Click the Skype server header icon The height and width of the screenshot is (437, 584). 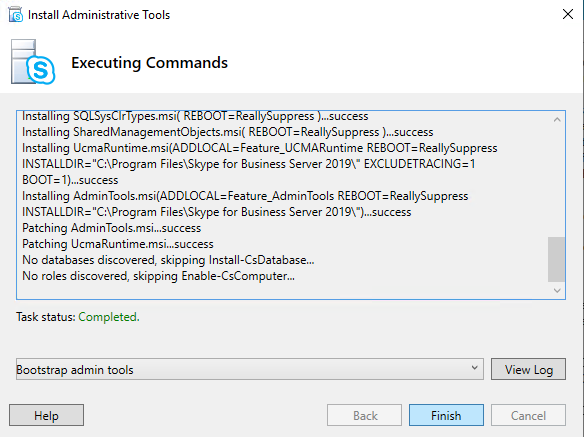click(33, 62)
